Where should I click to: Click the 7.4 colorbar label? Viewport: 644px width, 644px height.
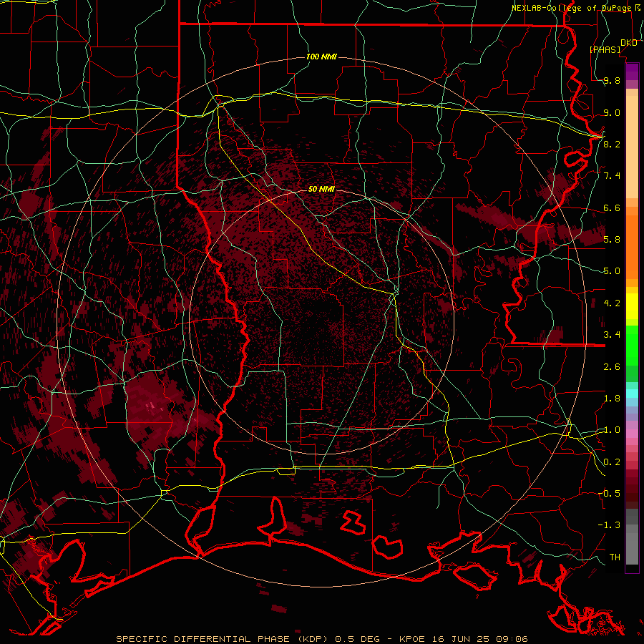pos(612,176)
